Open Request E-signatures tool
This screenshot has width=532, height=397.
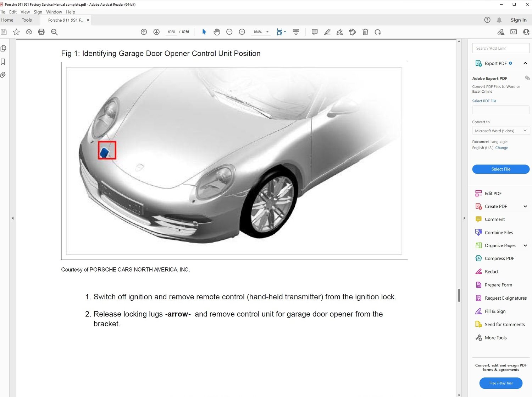point(501,298)
